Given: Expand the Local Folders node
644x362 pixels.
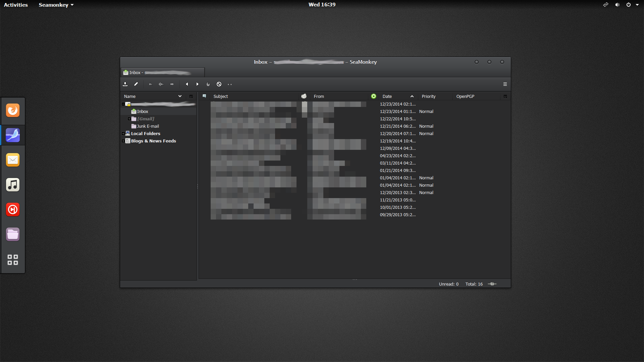Looking at the screenshot, I should 123,133.
